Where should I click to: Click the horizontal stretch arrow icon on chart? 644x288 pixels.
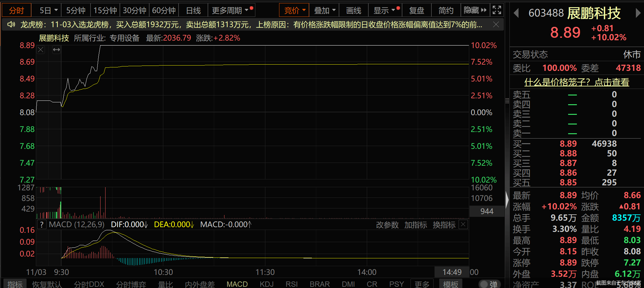[57, 50]
